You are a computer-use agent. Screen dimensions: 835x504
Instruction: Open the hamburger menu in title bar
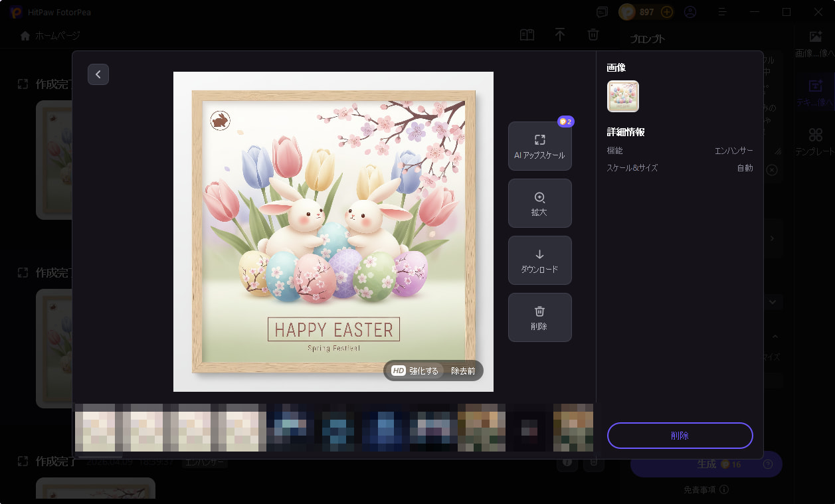point(722,12)
